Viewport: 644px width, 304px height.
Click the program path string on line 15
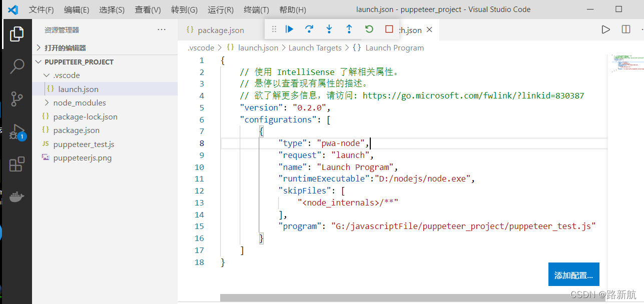[x=463, y=226]
